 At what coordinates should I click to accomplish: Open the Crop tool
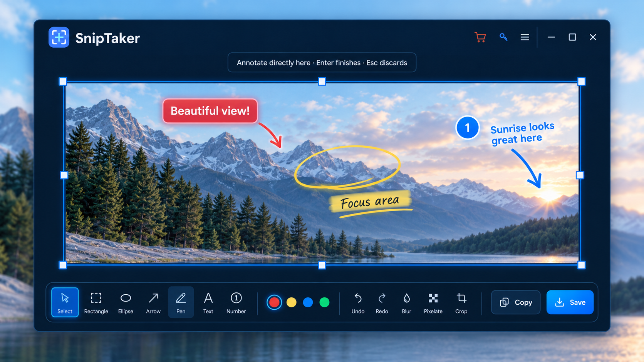[x=461, y=302]
